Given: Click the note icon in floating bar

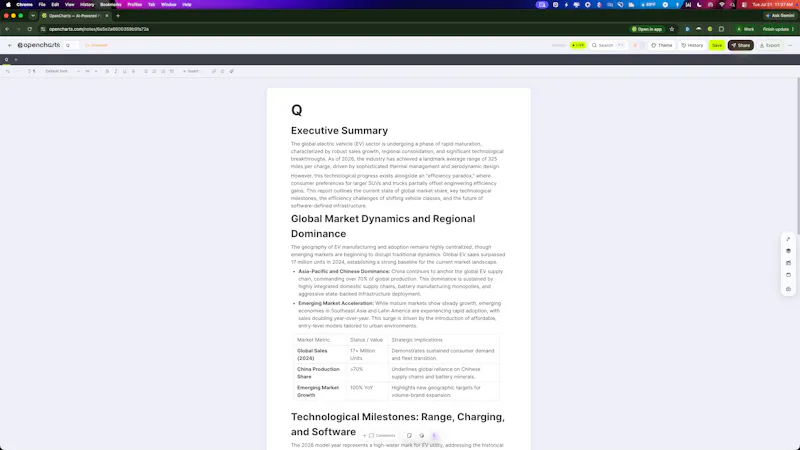Looking at the screenshot, I should coord(409,436).
